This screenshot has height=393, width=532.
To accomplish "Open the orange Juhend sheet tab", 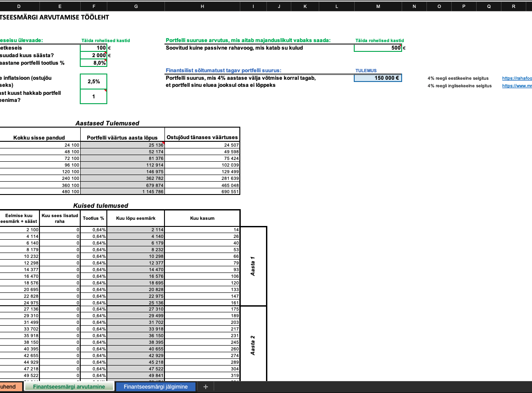I will [10, 387].
